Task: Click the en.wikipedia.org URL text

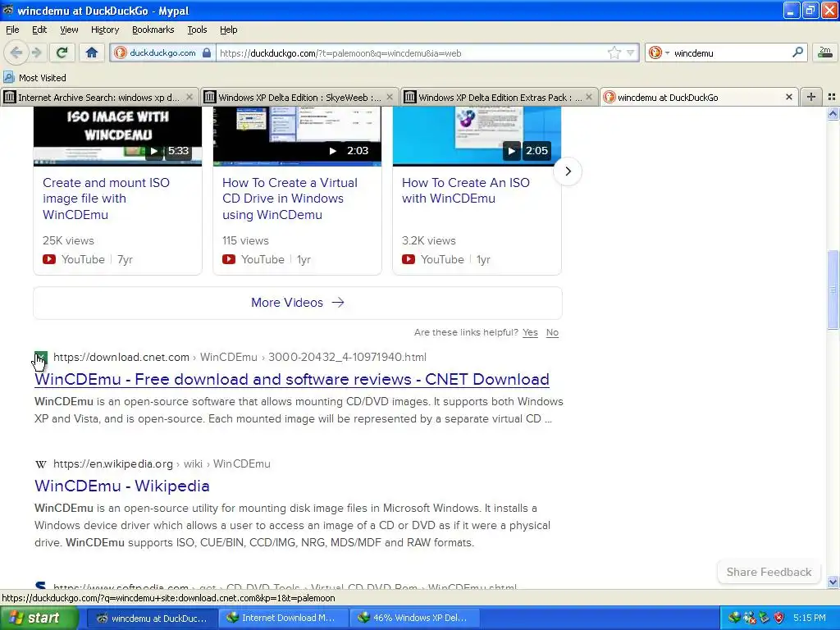Action: tap(113, 464)
